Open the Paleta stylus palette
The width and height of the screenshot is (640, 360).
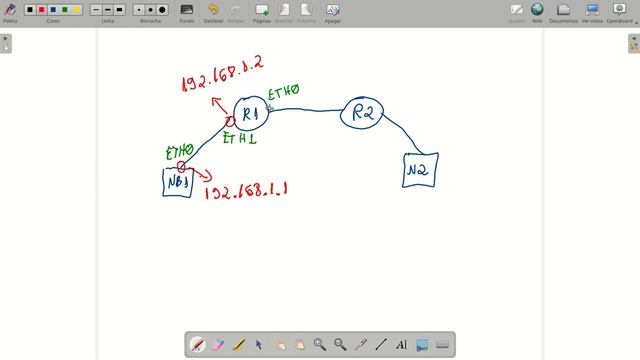(x=10, y=12)
